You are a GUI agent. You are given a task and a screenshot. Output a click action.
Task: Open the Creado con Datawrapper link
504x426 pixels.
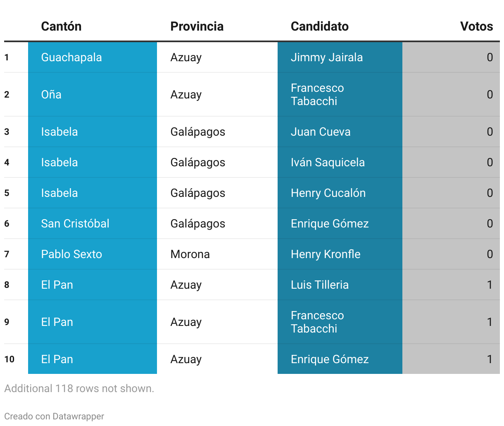coord(54,416)
